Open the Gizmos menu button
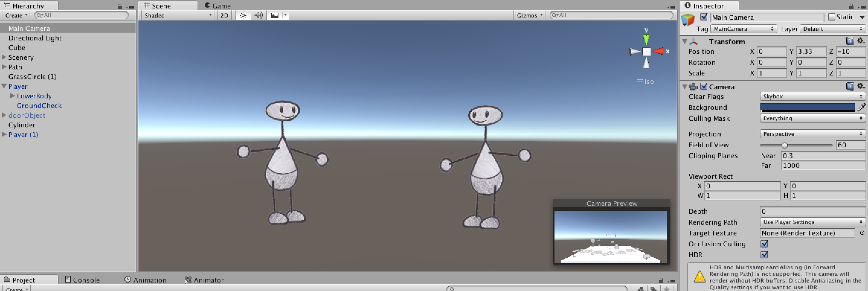Viewport: 868px width, 291px height. pyautogui.click(x=529, y=15)
